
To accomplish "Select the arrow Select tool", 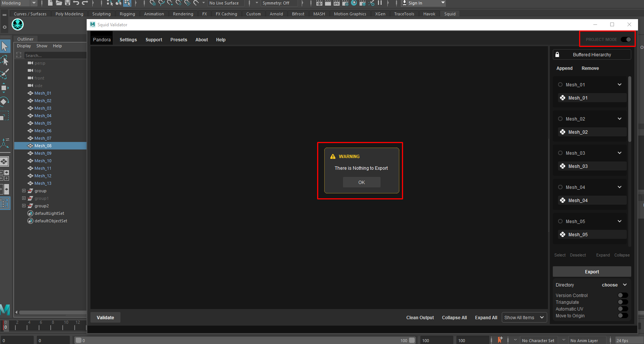I will [5, 46].
